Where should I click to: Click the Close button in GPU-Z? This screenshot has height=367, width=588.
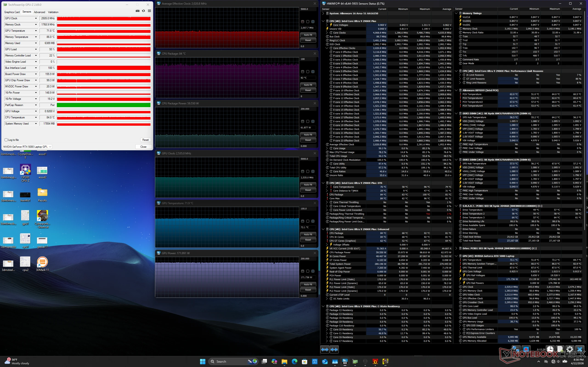(144, 147)
